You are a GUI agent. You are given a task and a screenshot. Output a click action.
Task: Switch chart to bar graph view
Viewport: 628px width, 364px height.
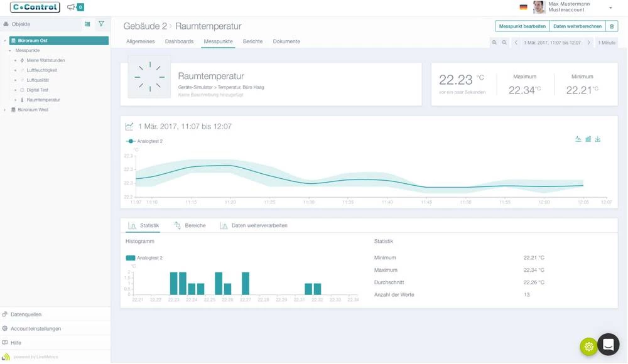point(588,139)
